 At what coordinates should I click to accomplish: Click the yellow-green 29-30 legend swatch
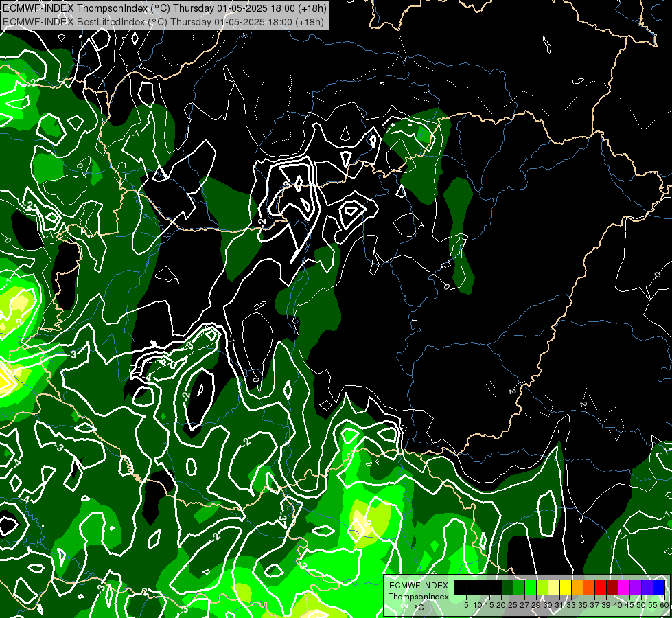point(542,587)
